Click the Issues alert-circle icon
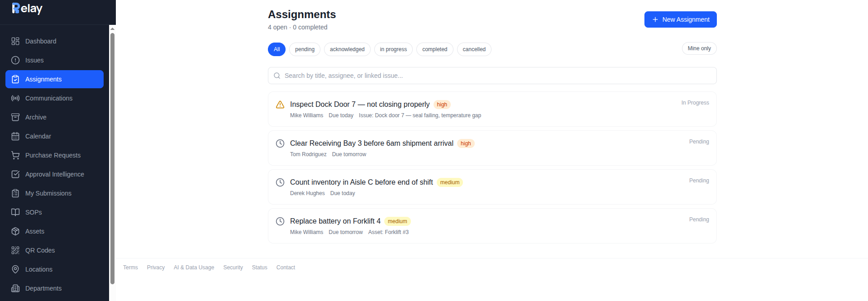The width and height of the screenshot is (868, 301). tap(15, 60)
